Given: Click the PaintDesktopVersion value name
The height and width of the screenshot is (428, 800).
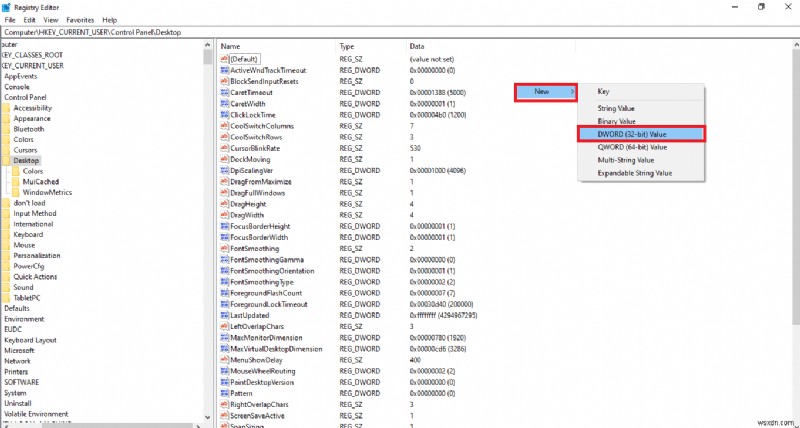Looking at the screenshot, I should [x=262, y=382].
